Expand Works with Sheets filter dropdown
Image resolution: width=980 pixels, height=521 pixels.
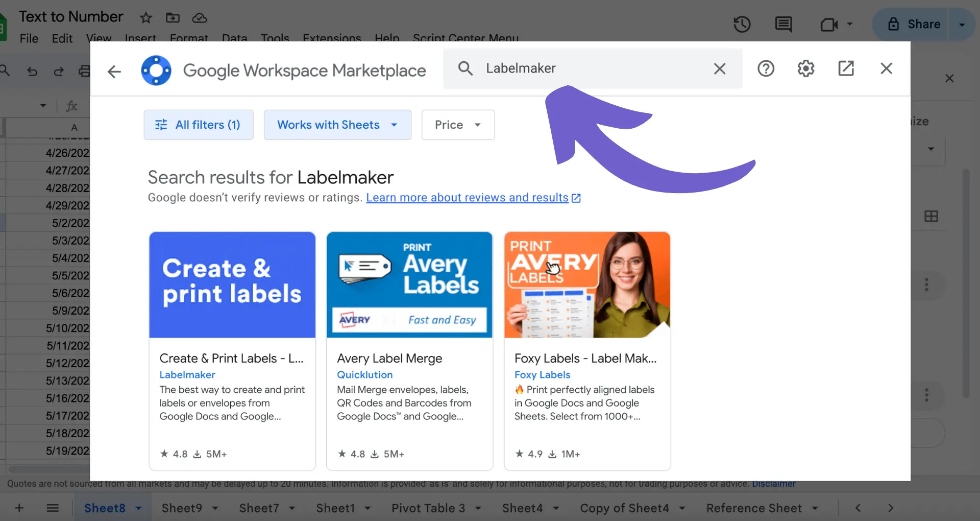(337, 125)
